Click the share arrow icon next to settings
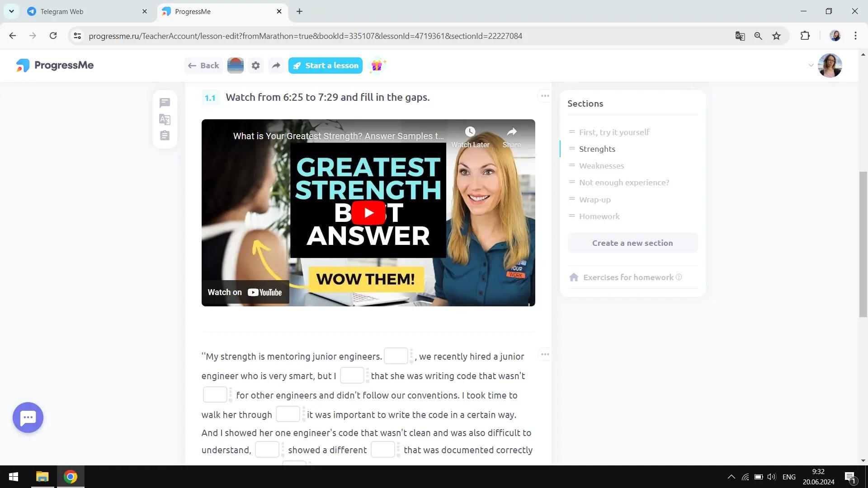 click(x=276, y=66)
